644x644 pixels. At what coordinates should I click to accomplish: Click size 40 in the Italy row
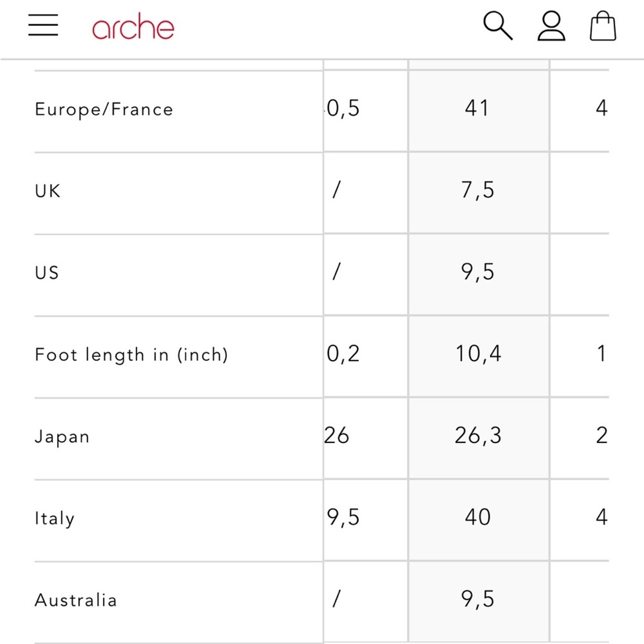coord(478,517)
